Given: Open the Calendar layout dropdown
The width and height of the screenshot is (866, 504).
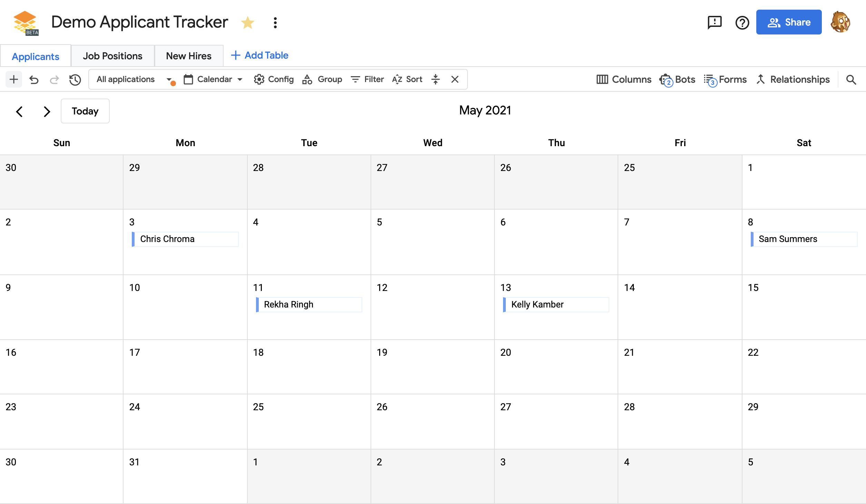Looking at the screenshot, I should [213, 79].
